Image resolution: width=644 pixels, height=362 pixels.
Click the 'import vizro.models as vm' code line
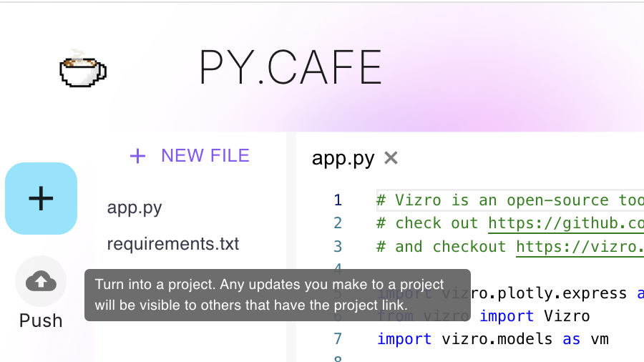tap(492, 338)
